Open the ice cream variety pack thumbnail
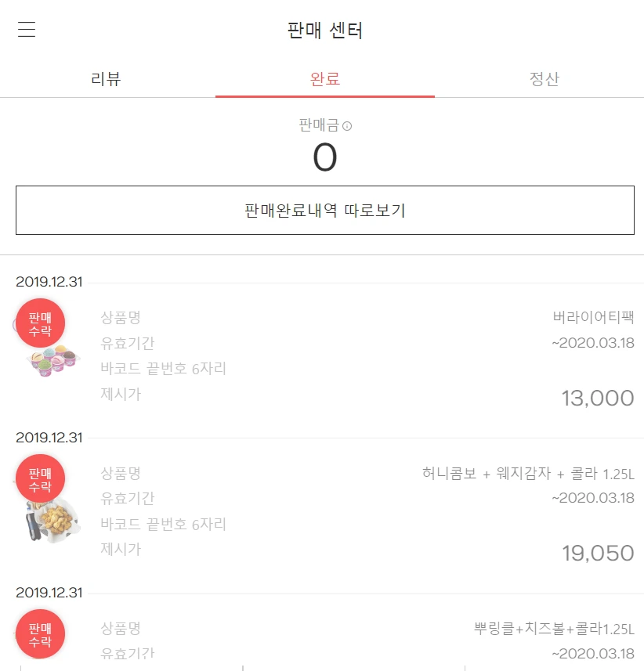The image size is (644, 671). 54,360
